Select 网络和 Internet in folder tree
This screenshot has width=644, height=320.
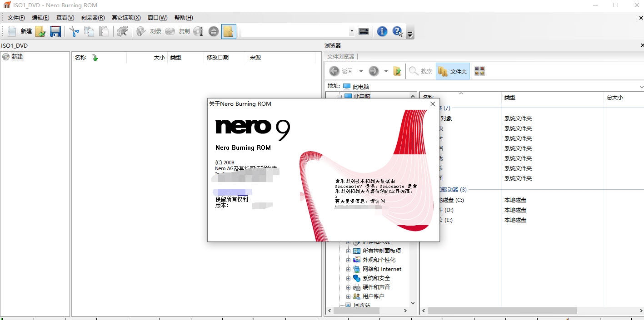click(x=382, y=269)
